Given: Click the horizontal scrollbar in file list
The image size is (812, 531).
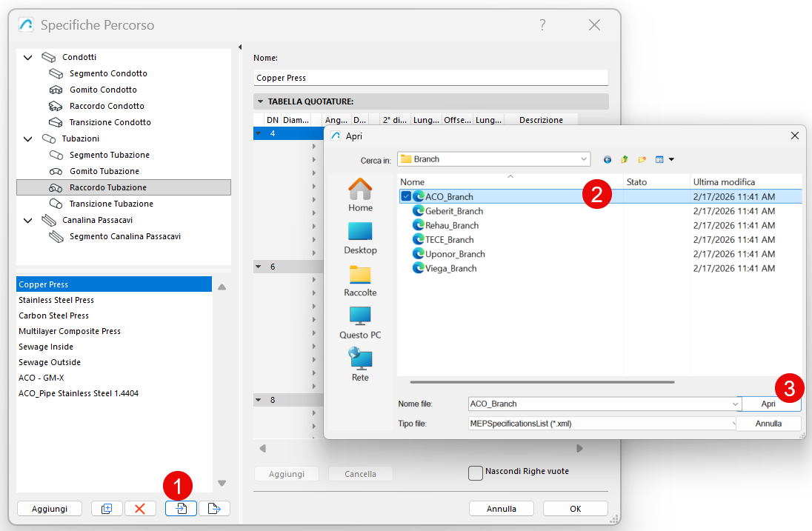Looking at the screenshot, I should click(x=542, y=382).
